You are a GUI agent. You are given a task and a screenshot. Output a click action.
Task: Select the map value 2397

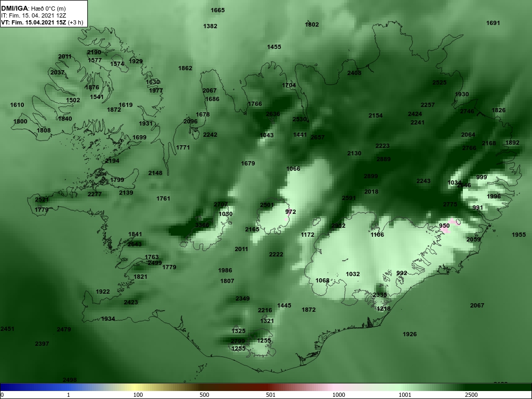41,344
